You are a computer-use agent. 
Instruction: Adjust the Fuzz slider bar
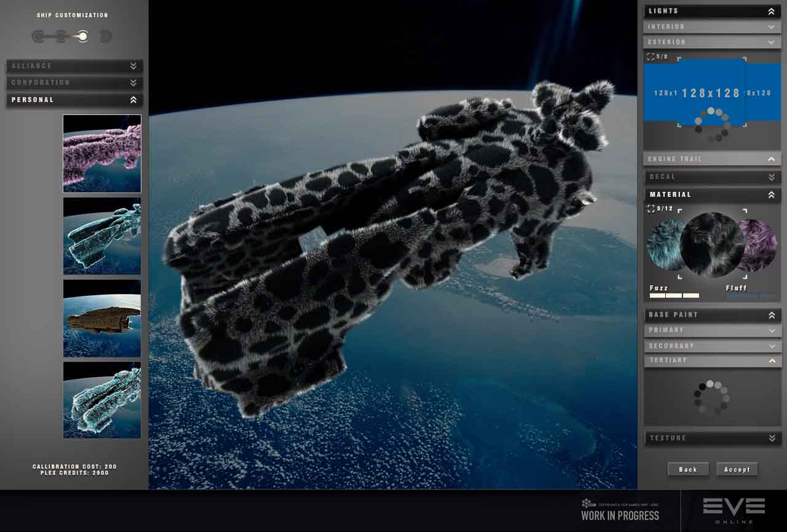(x=674, y=296)
